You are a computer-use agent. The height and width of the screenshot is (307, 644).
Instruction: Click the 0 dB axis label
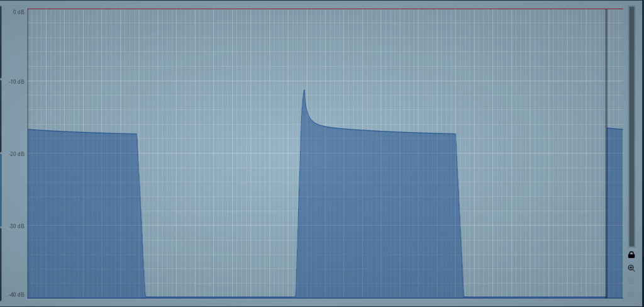(x=19, y=13)
